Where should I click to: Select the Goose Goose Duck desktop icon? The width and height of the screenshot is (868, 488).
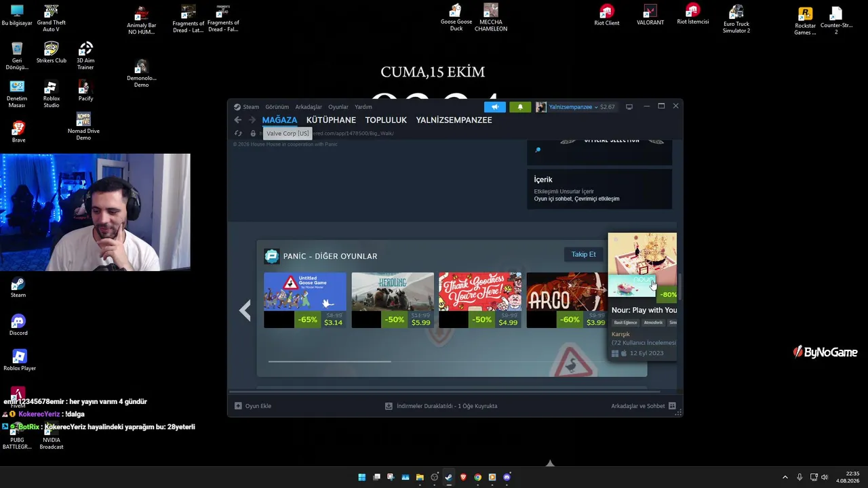click(456, 18)
